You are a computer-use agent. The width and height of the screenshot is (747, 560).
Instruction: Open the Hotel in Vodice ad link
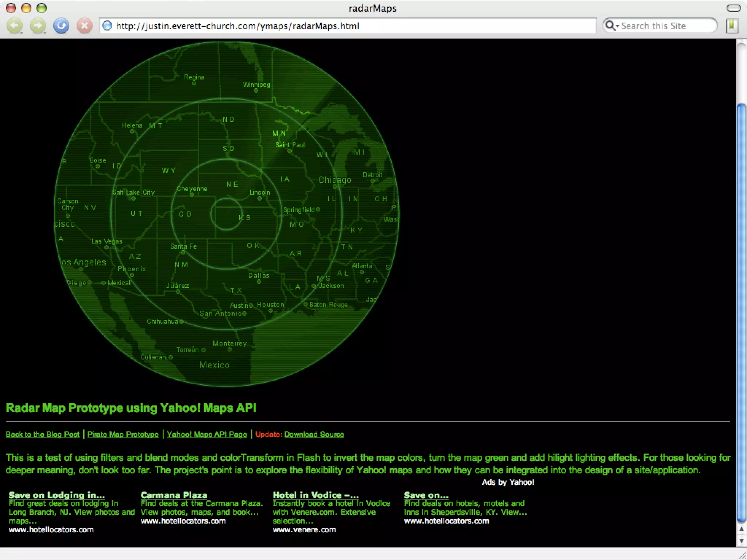(x=316, y=495)
